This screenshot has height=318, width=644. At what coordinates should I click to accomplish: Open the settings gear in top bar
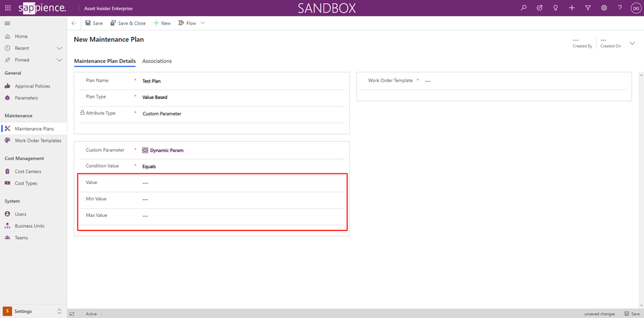[604, 8]
